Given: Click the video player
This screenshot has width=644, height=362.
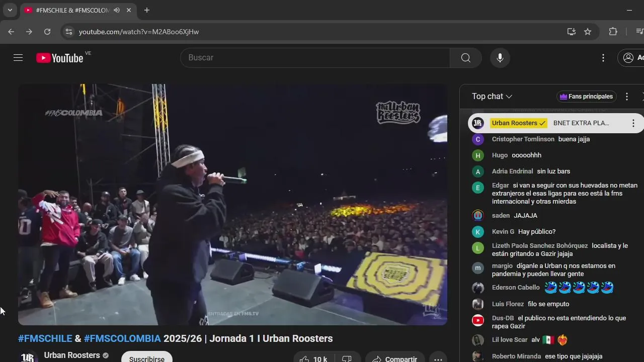Looking at the screenshot, I should pos(232,205).
